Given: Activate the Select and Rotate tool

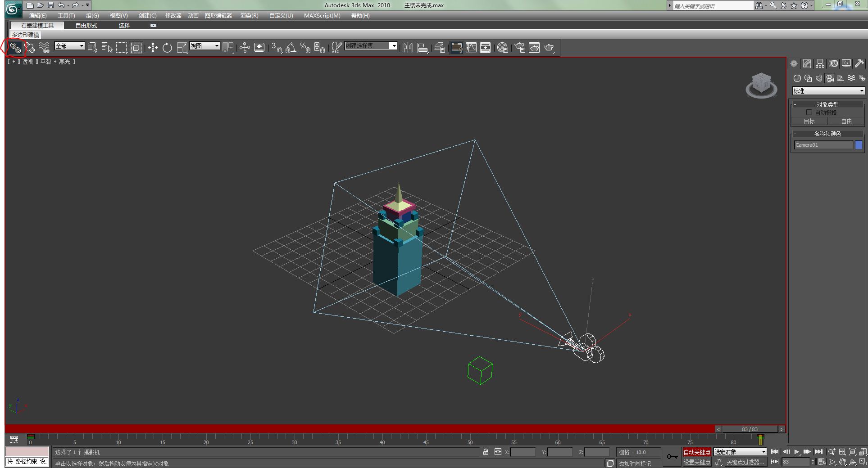Looking at the screenshot, I should 167,48.
